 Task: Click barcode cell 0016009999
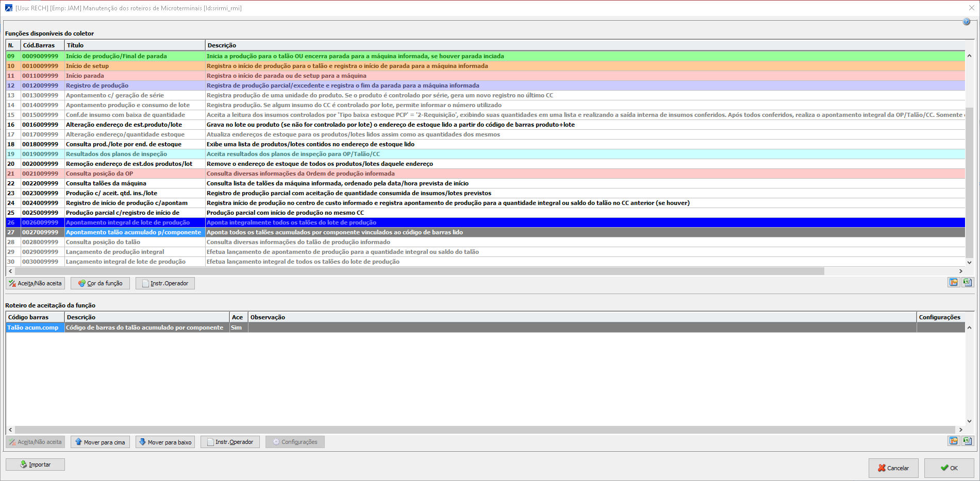click(42, 125)
